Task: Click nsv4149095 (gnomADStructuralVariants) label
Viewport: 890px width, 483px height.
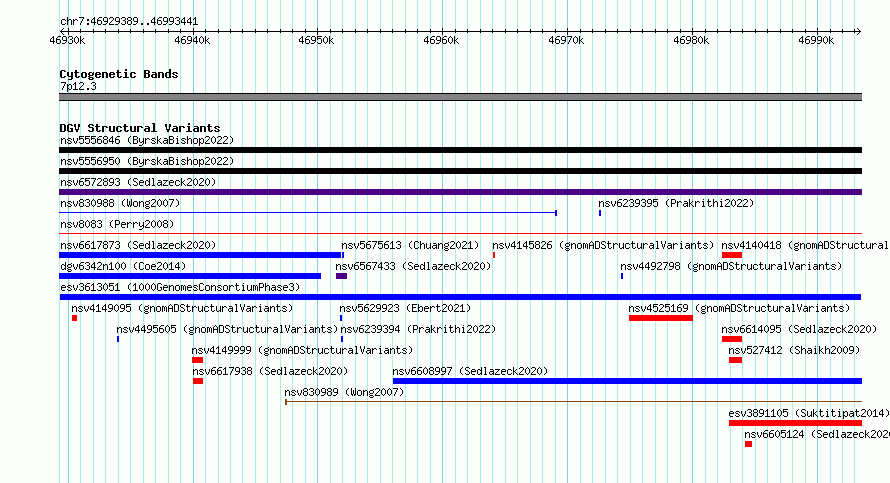Action: click(x=182, y=308)
